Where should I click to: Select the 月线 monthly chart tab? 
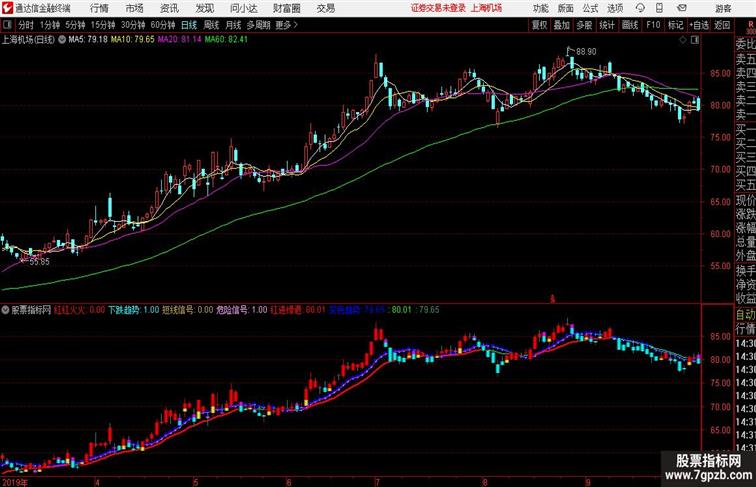233,25
